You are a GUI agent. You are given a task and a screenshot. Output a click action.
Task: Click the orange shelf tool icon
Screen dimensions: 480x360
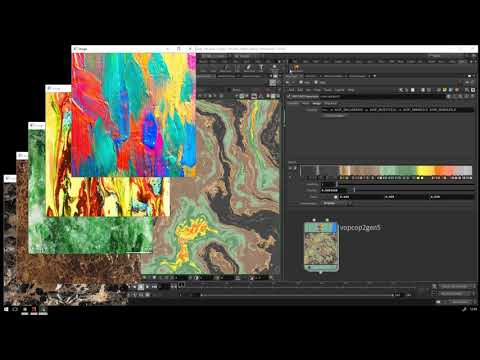[295, 68]
